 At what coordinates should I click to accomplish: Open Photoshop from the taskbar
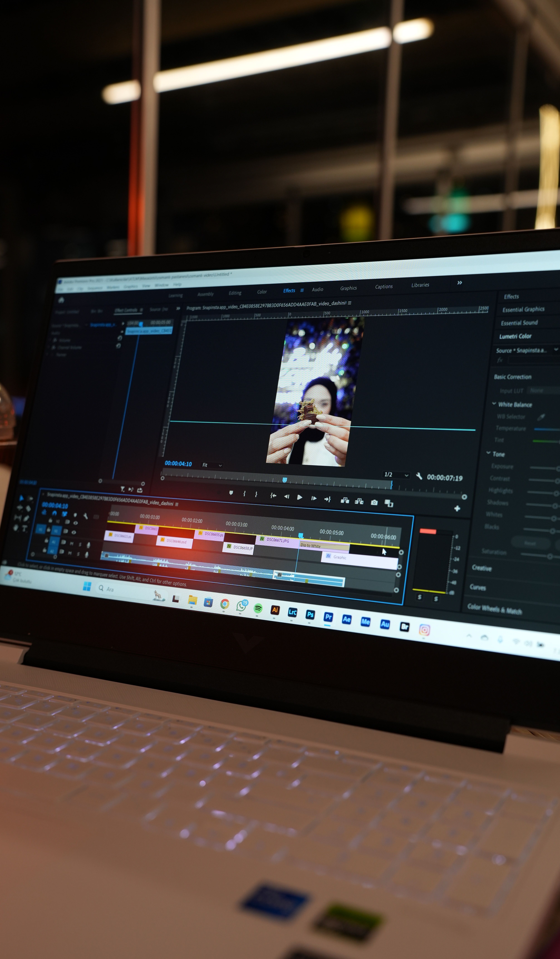tap(310, 615)
